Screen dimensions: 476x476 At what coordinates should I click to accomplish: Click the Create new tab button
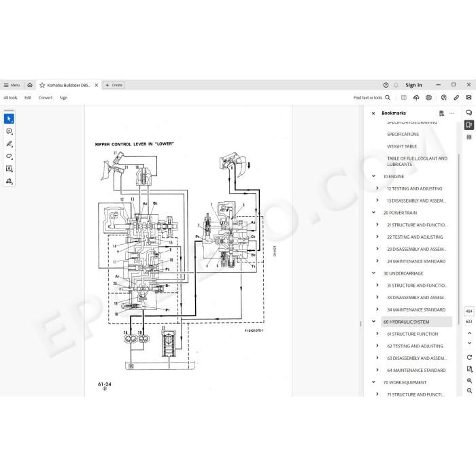click(x=114, y=85)
